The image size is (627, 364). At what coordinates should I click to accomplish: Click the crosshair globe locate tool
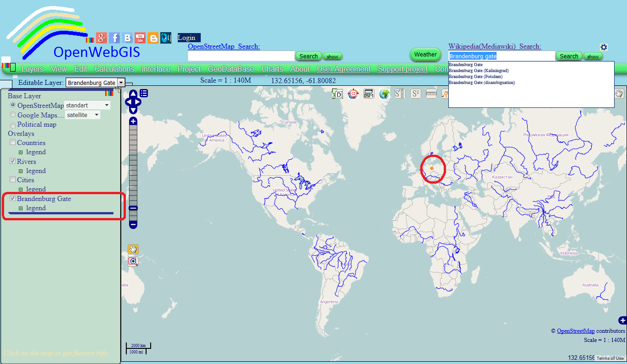click(353, 94)
